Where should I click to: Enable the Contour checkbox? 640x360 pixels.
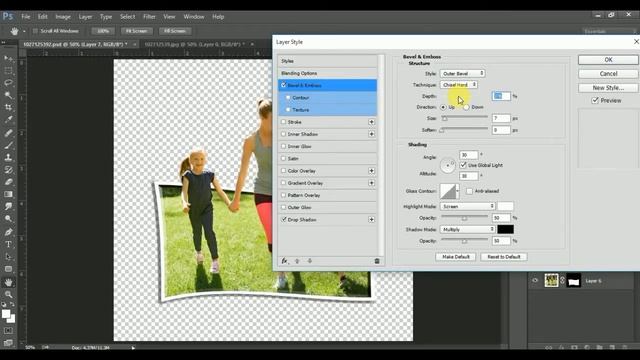(x=288, y=98)
